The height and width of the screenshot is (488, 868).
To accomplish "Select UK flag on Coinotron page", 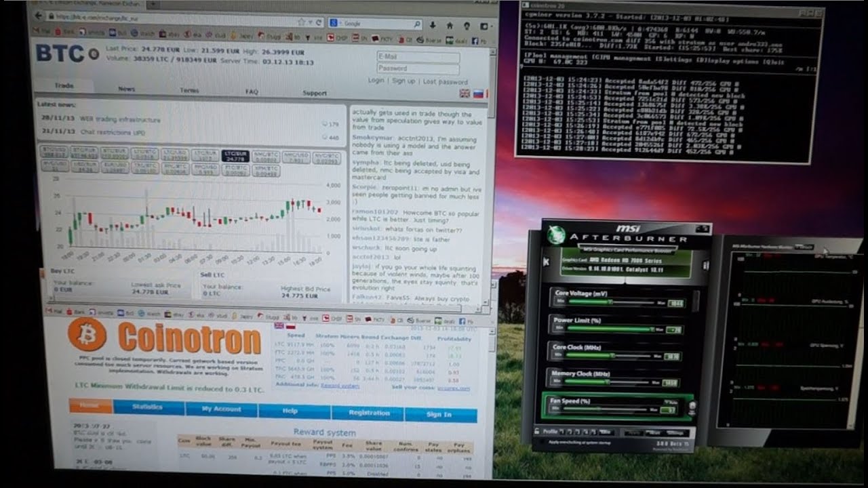I will click(x=279, y=326).
